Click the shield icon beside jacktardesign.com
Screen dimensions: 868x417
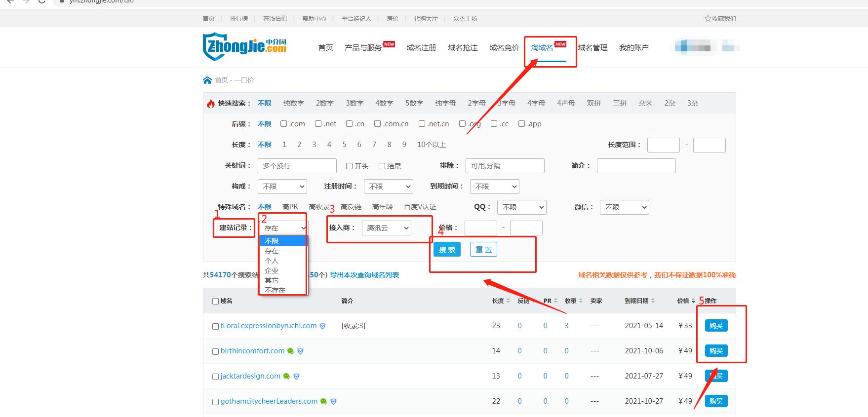(296, 376)
